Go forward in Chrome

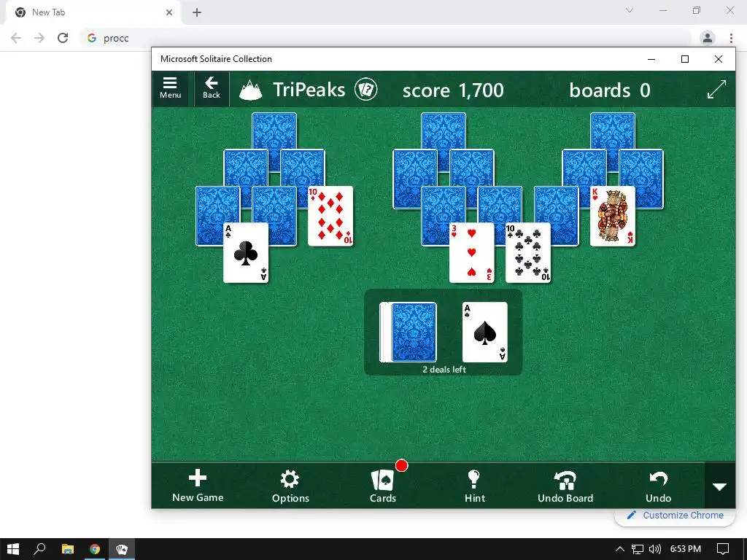(x=39, y=38)
